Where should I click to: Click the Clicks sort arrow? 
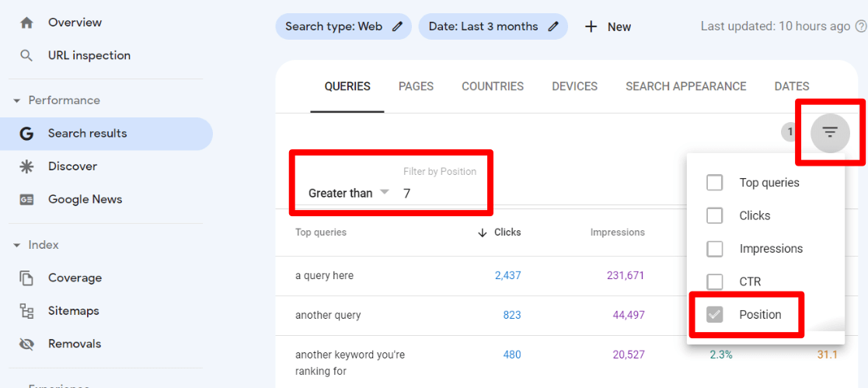482,232
